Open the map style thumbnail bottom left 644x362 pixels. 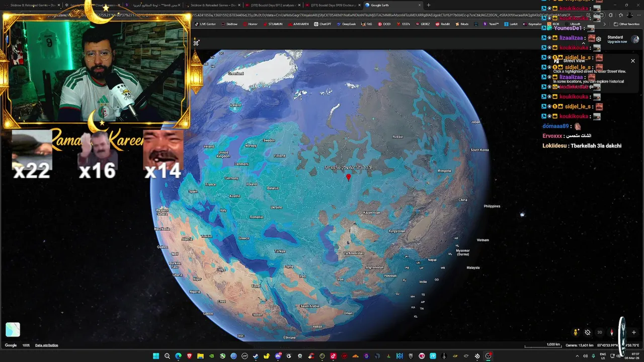tap(13, 329)
